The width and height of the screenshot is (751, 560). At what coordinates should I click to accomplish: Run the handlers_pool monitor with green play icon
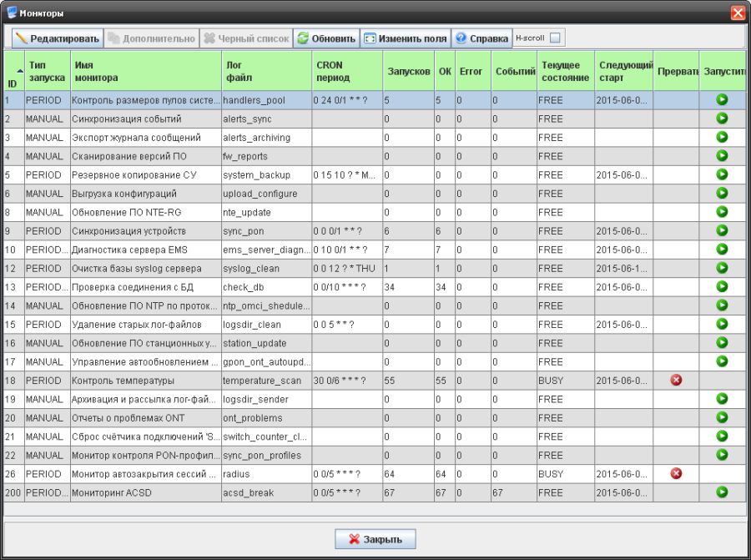point(722,100)
